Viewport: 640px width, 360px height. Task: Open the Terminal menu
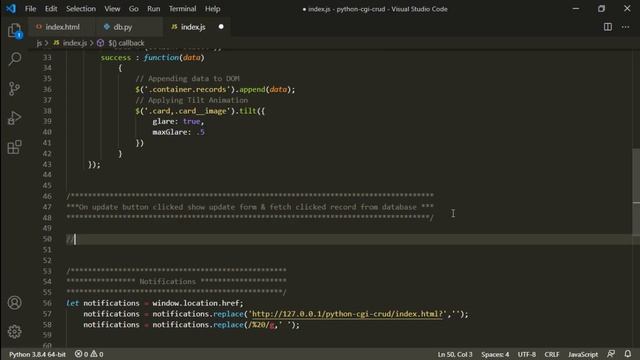182,9
